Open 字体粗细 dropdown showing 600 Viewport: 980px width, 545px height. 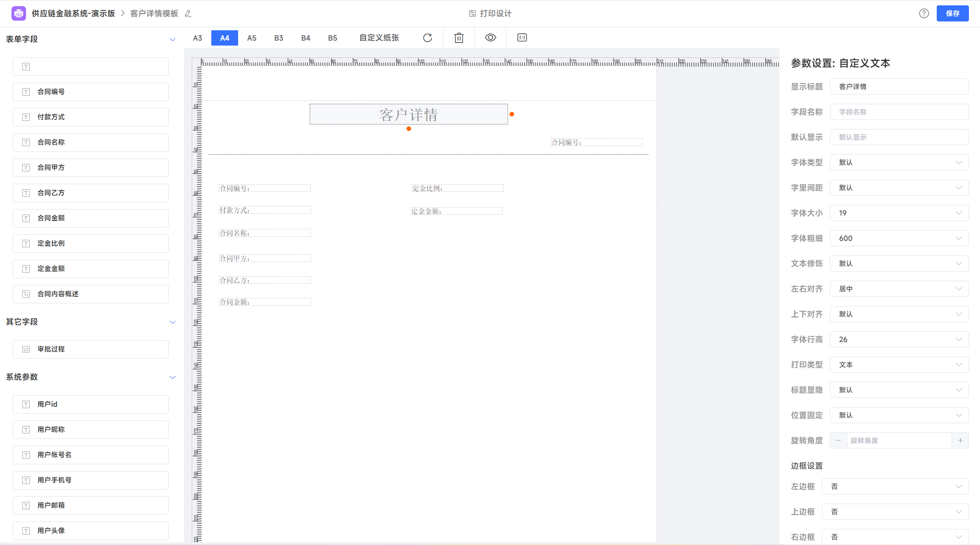[899, 238]
